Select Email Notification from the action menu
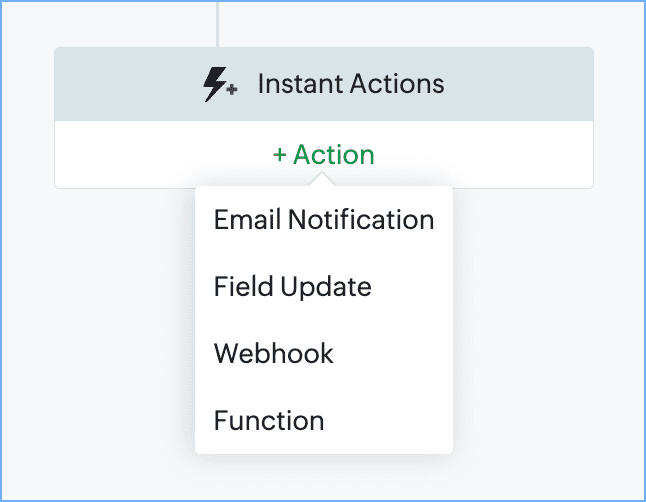The height and width of the screenshot is (502, 646). [x=324, y=219]
